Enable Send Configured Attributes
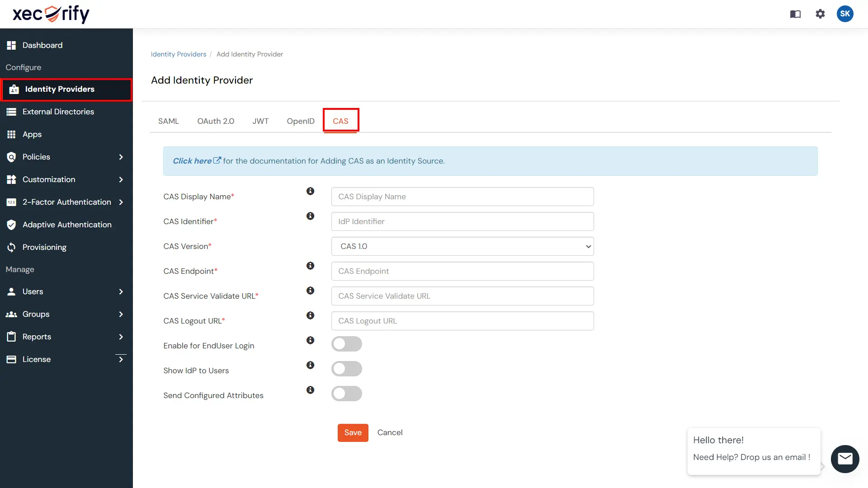 click(x=347, y=394)
